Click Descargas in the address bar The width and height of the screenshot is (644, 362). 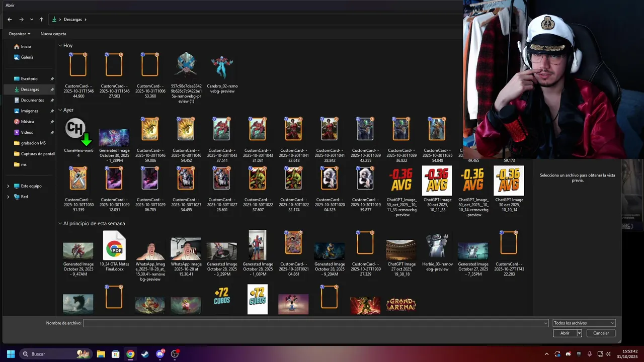(x=73, y=19)
